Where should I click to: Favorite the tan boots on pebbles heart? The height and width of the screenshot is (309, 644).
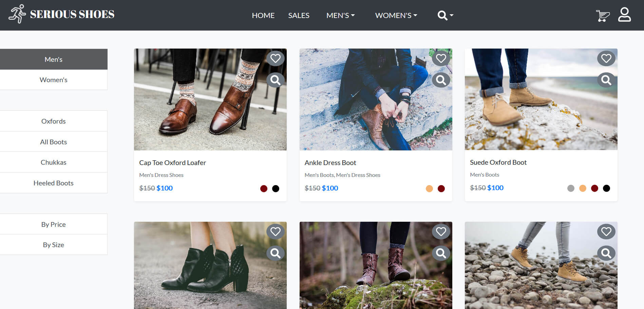pyautogui.click(x=606, y=232)
